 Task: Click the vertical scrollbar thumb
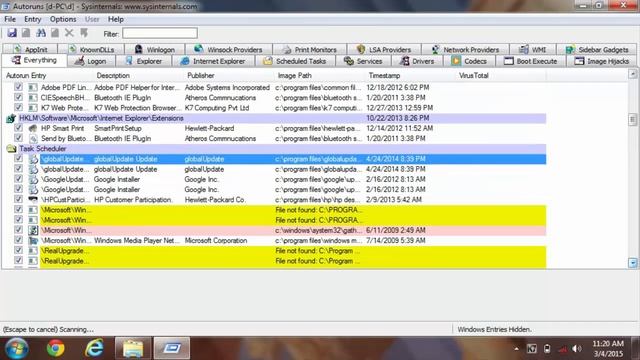click(x=633, y=120)
